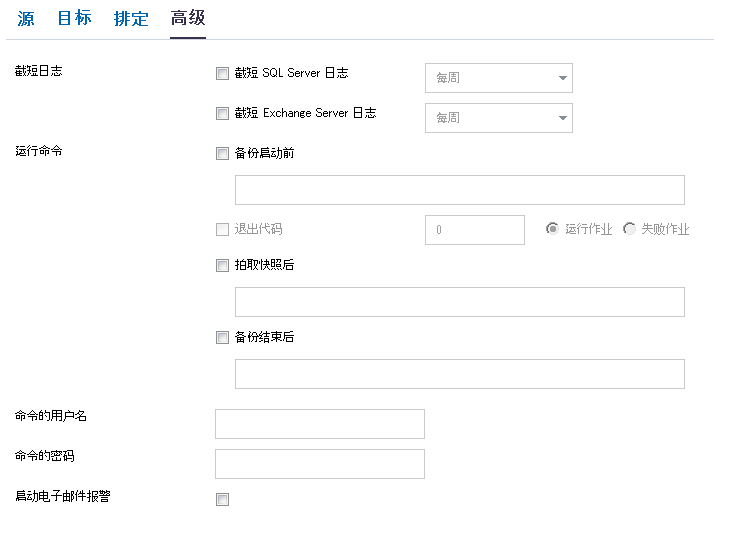Expand the Exchange Server log 每周 dropdown

coord(499,118)
